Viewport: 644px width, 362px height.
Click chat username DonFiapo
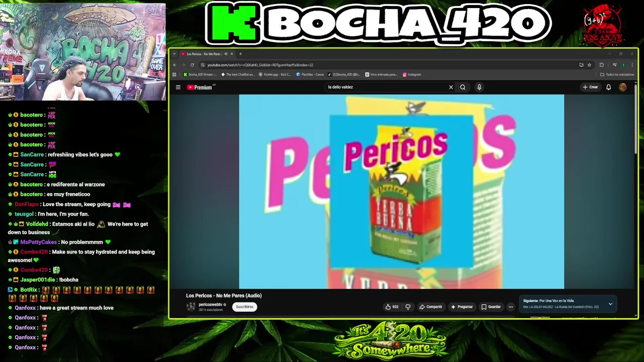pos(27,205)
